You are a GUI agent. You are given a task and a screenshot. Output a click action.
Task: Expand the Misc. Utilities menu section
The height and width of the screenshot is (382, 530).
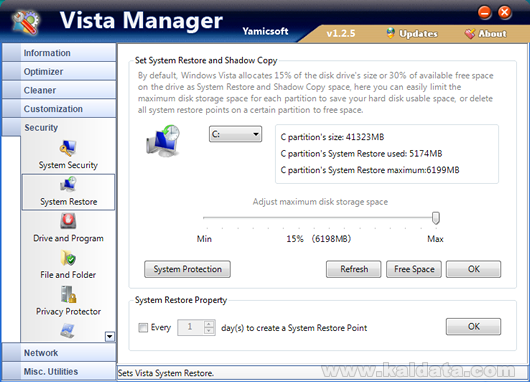coord(59,371)
